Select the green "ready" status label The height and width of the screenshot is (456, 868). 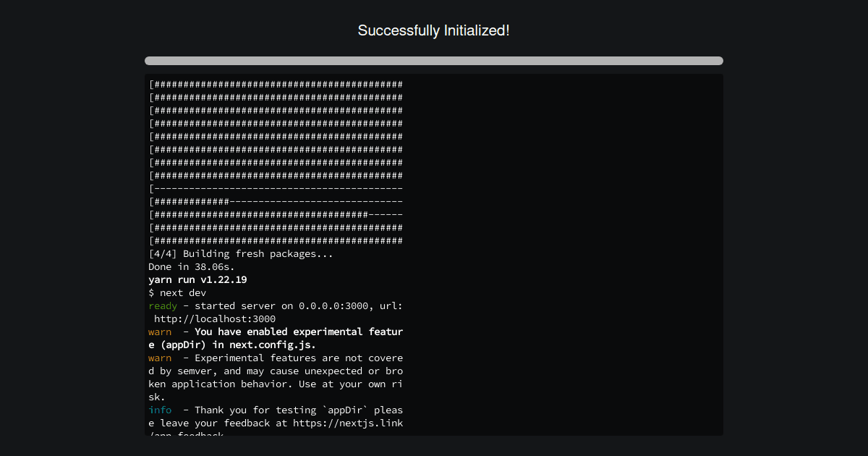pos(161,305)
